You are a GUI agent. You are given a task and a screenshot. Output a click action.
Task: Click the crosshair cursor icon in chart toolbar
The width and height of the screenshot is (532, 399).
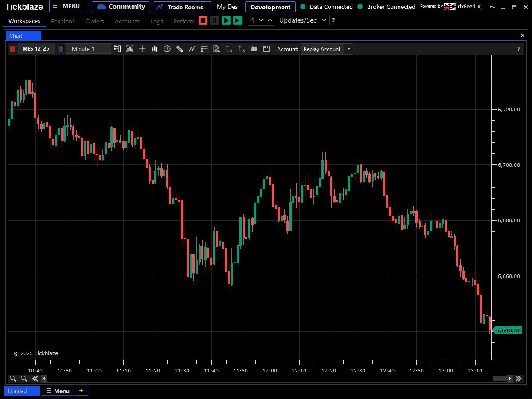142,49
